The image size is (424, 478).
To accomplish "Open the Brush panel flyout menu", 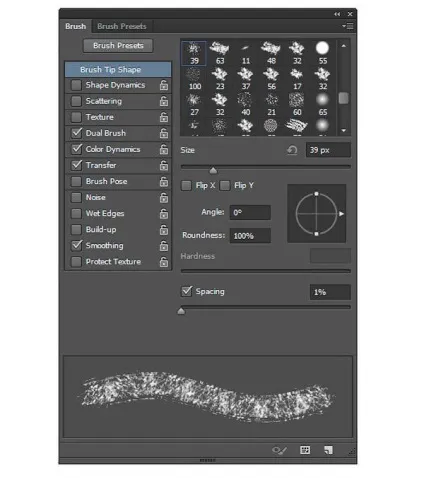I will point(348,26).
